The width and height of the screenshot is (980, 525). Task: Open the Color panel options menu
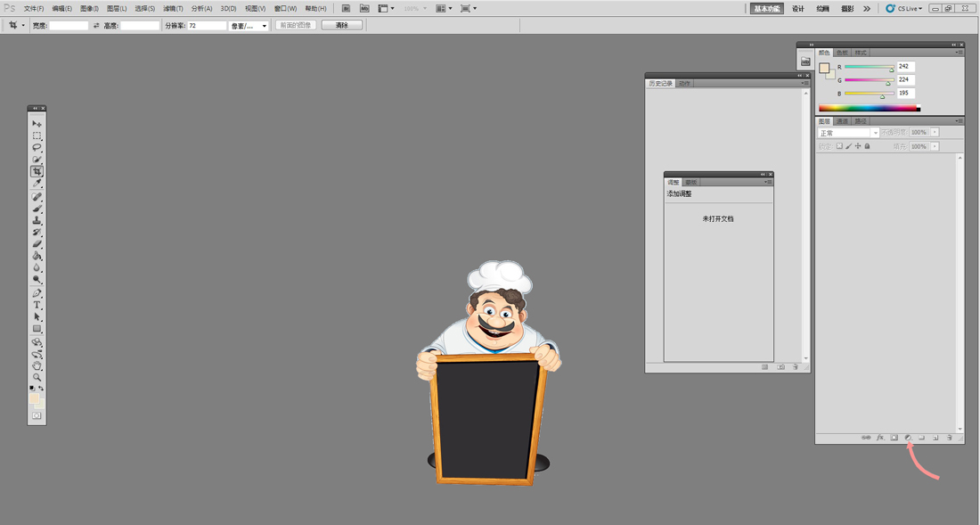click(959, 53)
